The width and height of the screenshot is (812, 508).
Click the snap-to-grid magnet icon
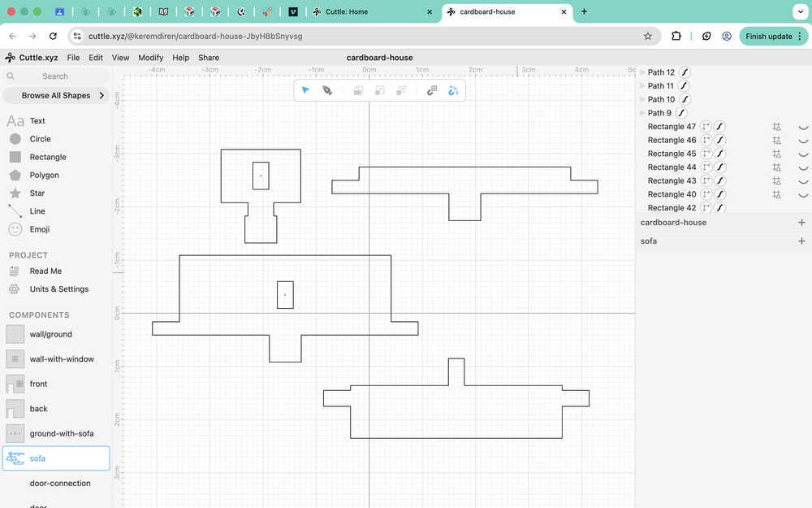[x=432, y=91]
